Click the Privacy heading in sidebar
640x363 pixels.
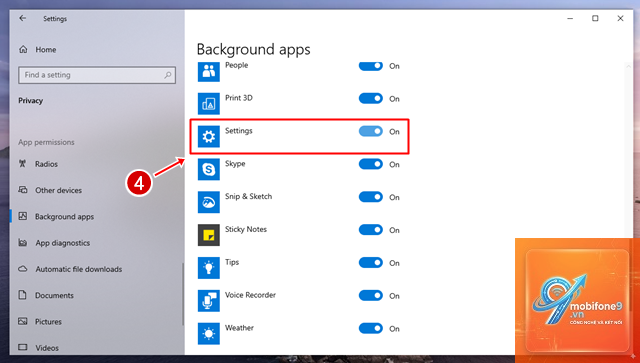pyautogui.click(x=31, y=100)
